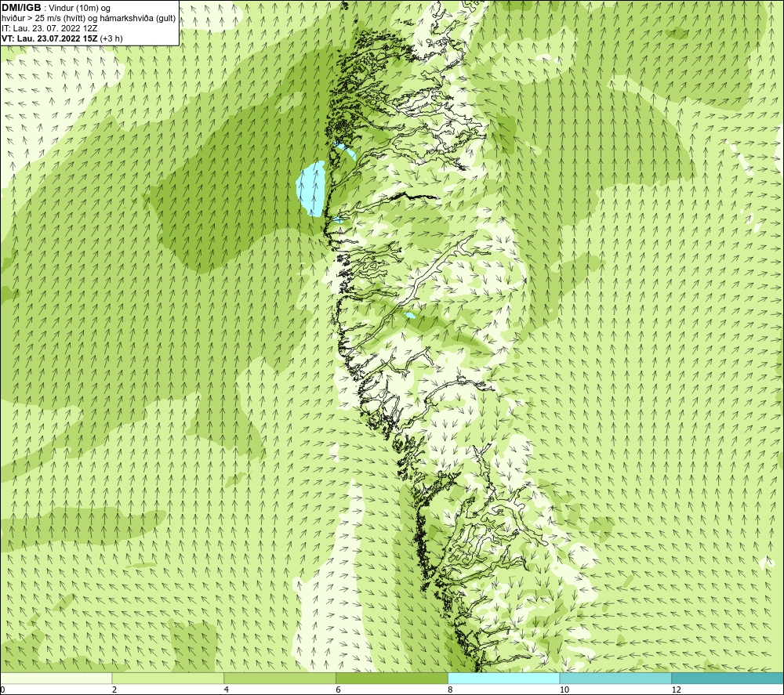Click the 0-2 m/s legend color segment
Screen dimensions: 784x695
tap(56, 678)
